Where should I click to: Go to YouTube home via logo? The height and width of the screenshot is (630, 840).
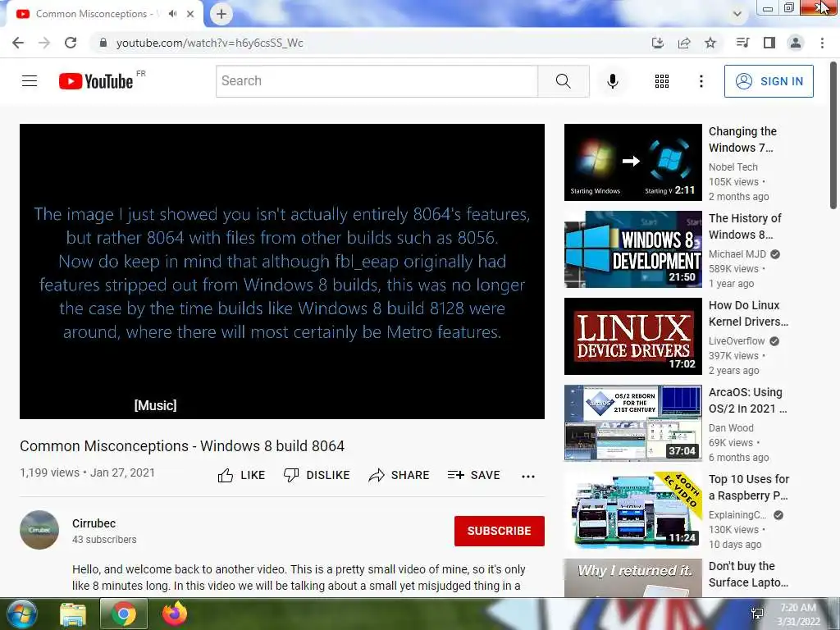point(97,81)
